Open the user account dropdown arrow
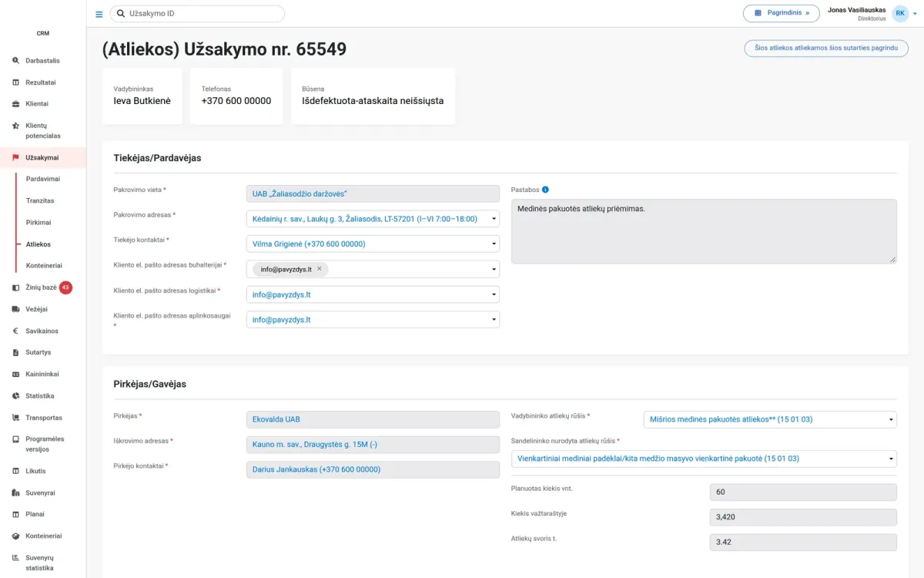 click(915, 14)
